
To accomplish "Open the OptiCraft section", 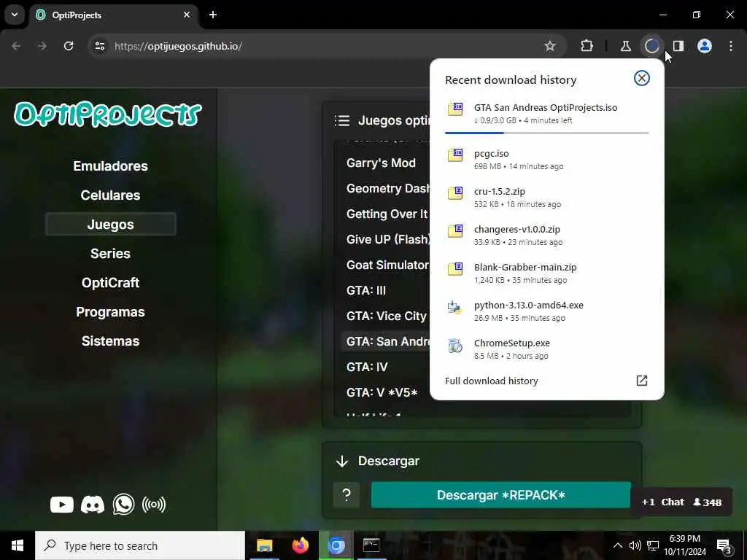I will (x=111, y=283).
